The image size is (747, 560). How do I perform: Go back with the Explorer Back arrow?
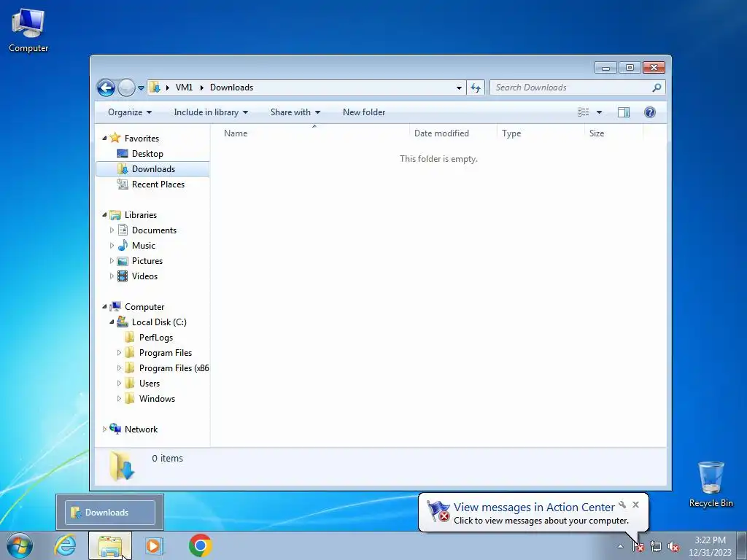106,87
